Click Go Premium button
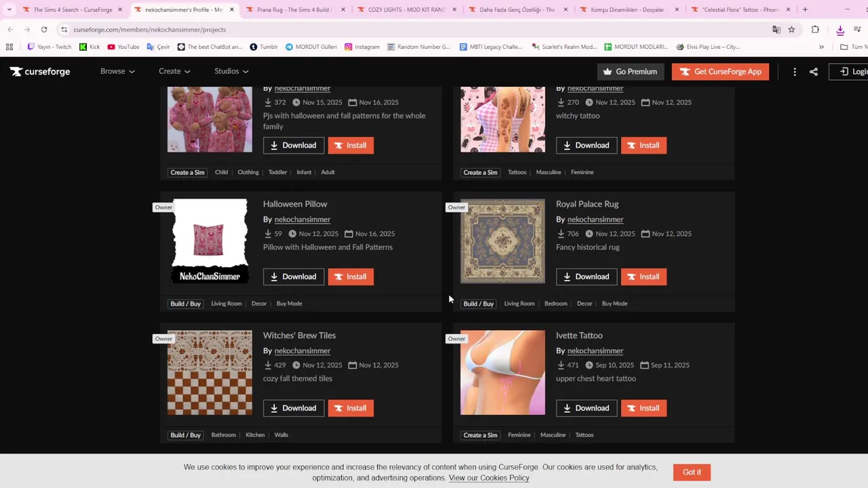The image size is (868, 488). click(x=631, y=72)
